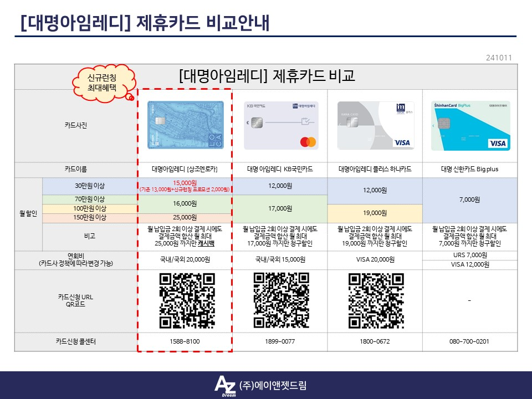
Task: Click the 카드신청 URL QR코드 label
Action: coord(75,300)
